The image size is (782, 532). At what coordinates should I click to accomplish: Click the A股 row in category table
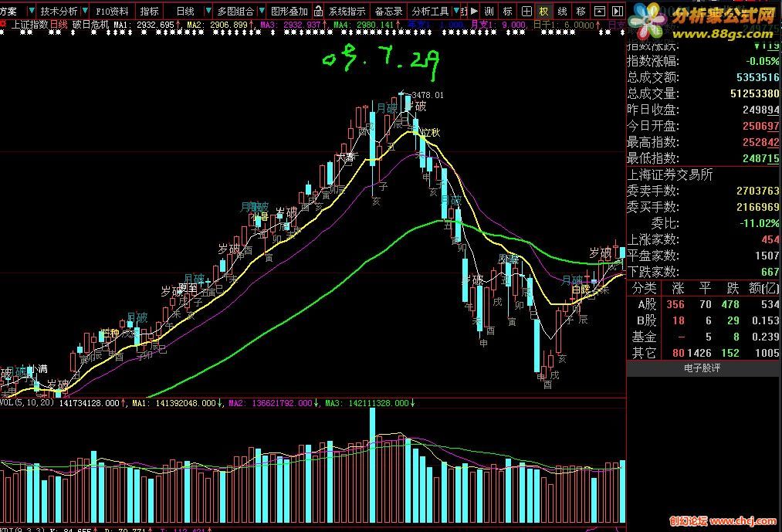(702, 304)
